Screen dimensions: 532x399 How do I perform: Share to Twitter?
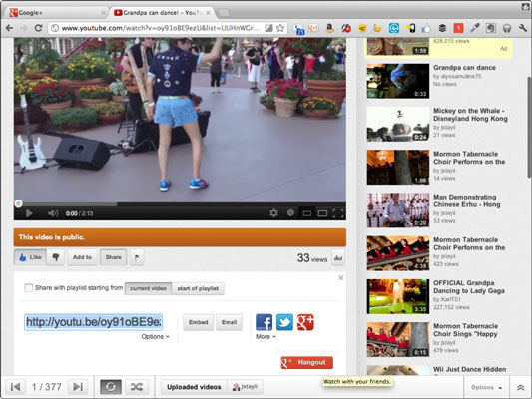point(284,322)
